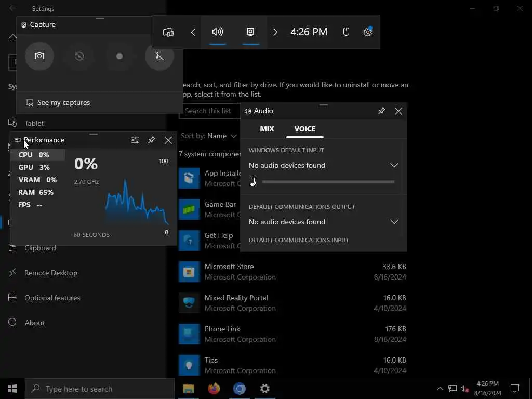Expand the Default Communications Output dropdown

click(324, 222)
